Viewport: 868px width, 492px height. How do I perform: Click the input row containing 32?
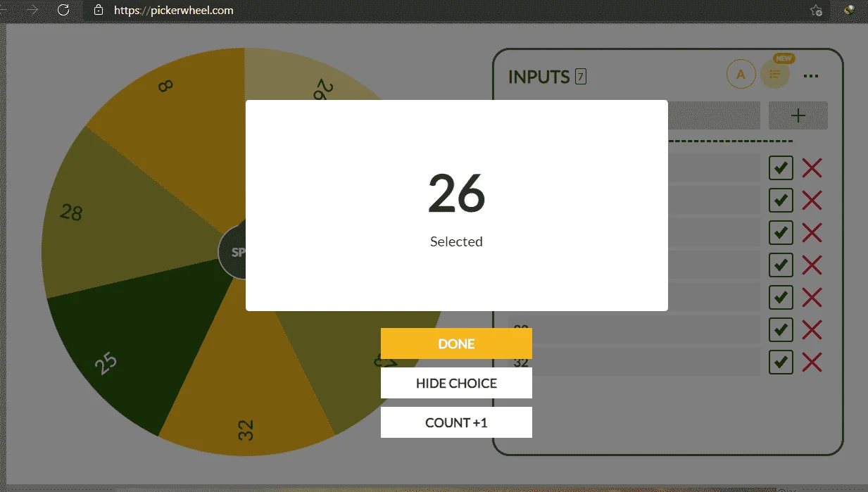tap(634, 362)
